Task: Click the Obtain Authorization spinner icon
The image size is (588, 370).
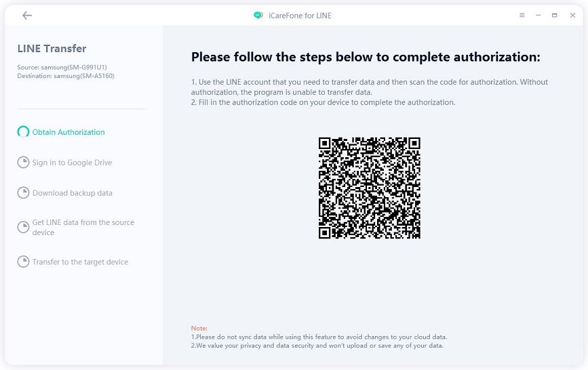Action: click(x=23, y=132)
